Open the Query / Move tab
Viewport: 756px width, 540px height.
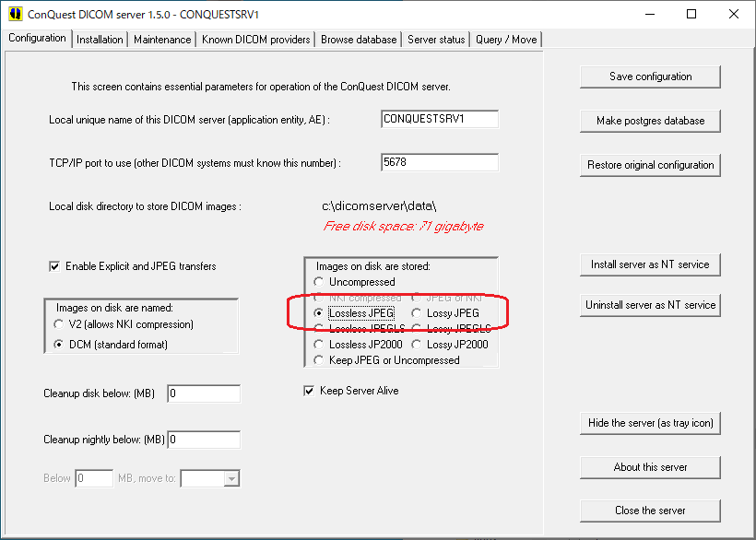(x=506, y=40)
